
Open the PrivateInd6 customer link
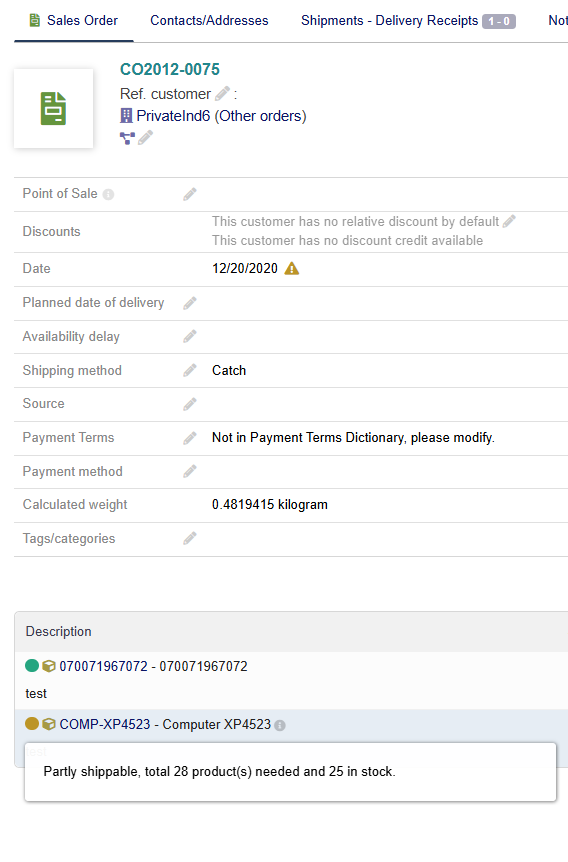pos(173,116)
